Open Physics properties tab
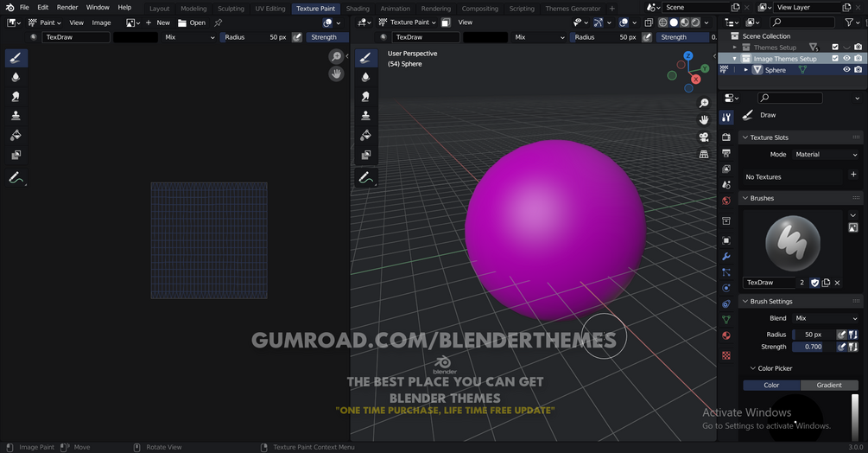The image size is (868, 453). point(726,288)
